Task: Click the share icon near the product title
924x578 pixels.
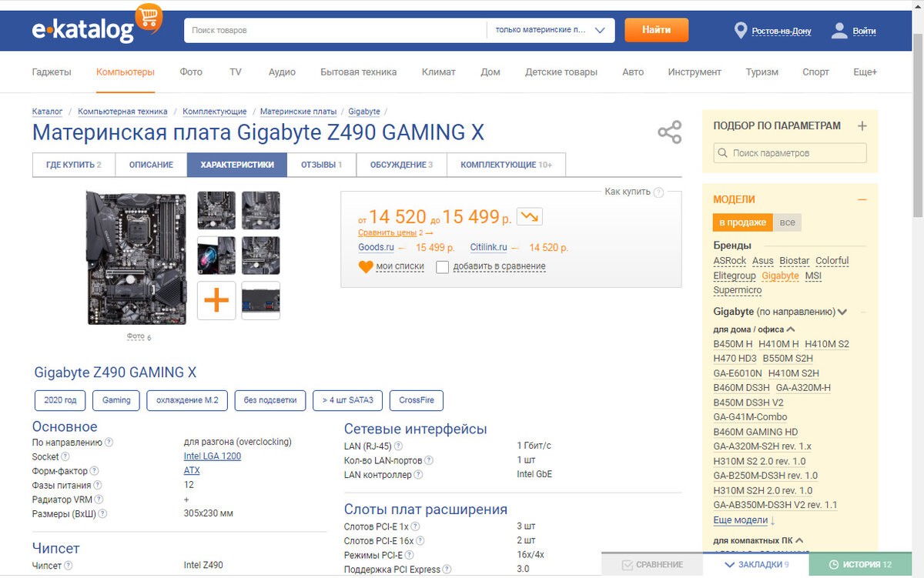Action: point(670,132)
